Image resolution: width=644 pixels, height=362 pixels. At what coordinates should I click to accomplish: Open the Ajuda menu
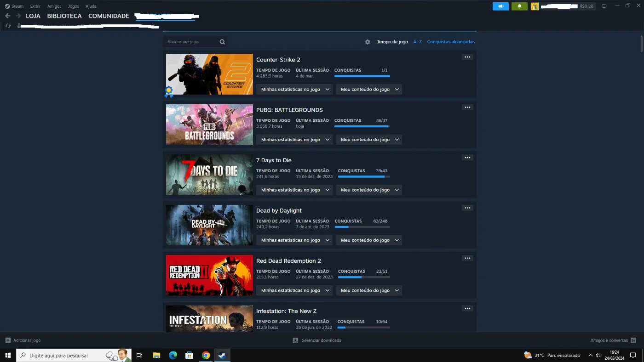(91, 6)
